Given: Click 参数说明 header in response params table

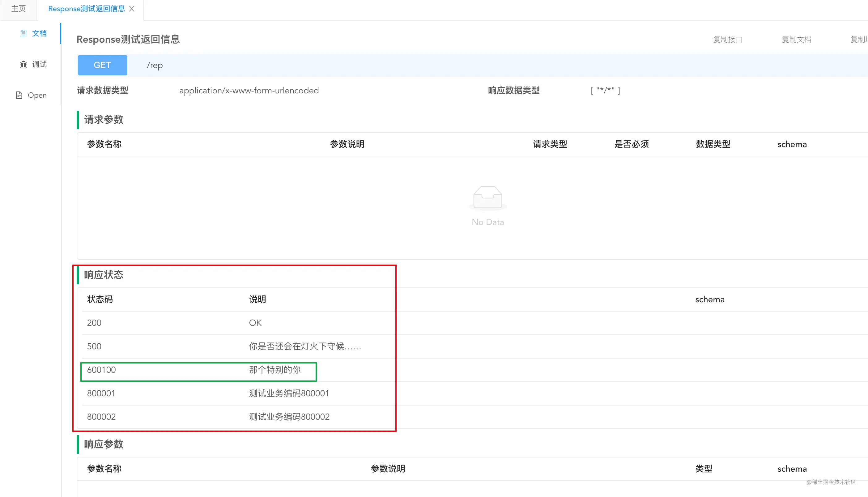Looking at the screenshot, I should [x=388, y=469].
